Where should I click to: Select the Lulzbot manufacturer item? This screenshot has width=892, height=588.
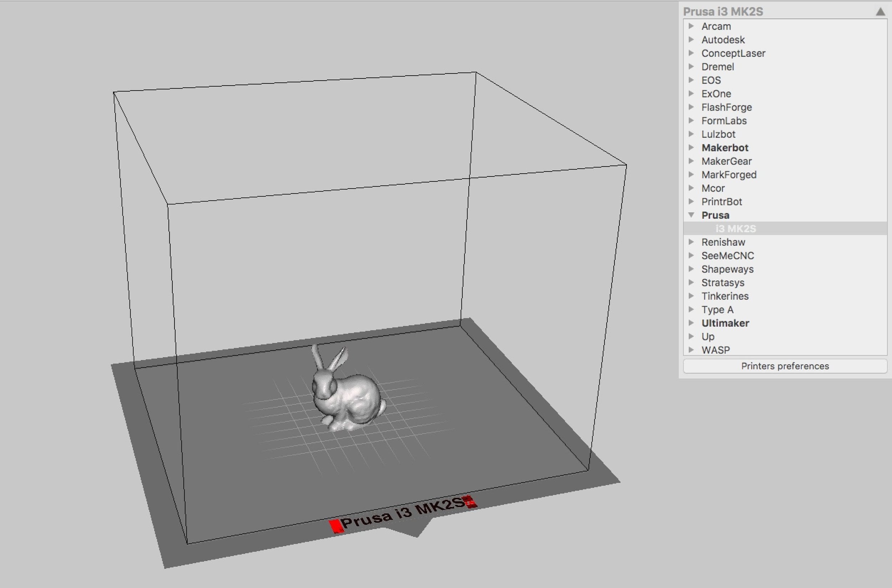(718, 134)
